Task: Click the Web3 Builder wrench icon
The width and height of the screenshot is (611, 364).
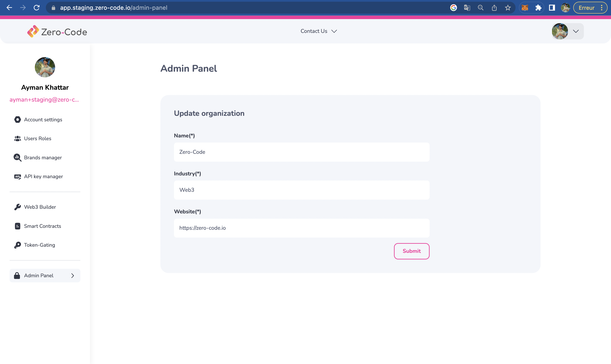Action: pyautogui.click(x=17, y=207)
